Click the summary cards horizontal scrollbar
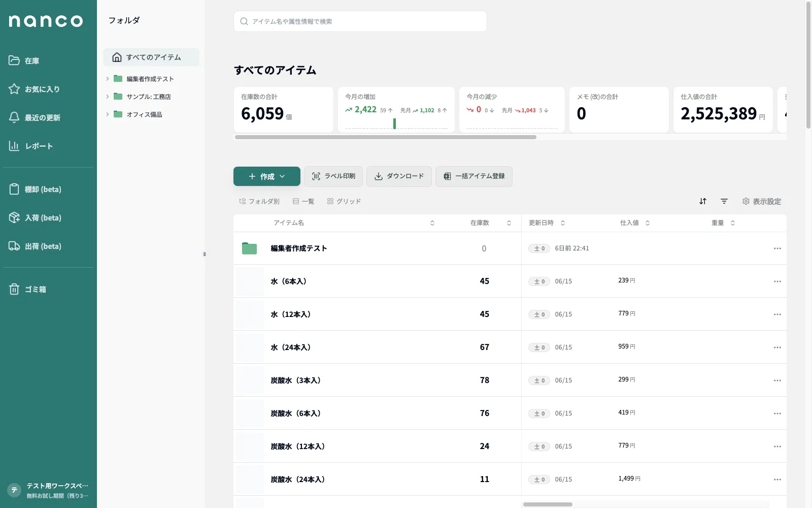Image resolution: width=812 pixels, height=508 pixels. point(385,137)
